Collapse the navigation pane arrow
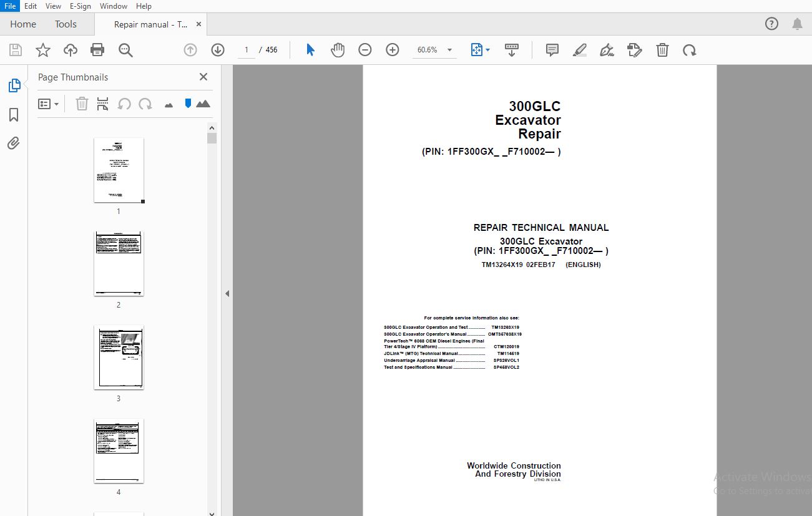The width and height of the screenshot is (812, 516). click(227, 293)
